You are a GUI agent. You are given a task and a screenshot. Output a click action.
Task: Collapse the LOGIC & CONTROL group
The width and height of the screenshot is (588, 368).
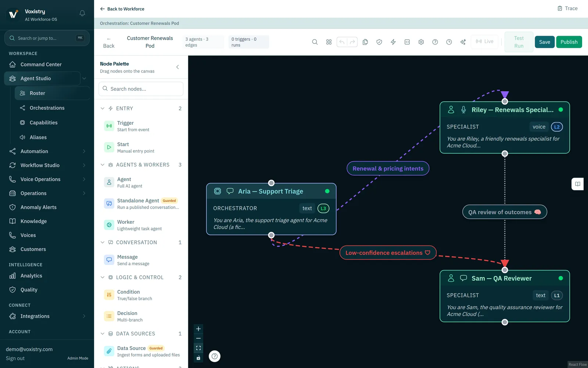coord(103,277)
